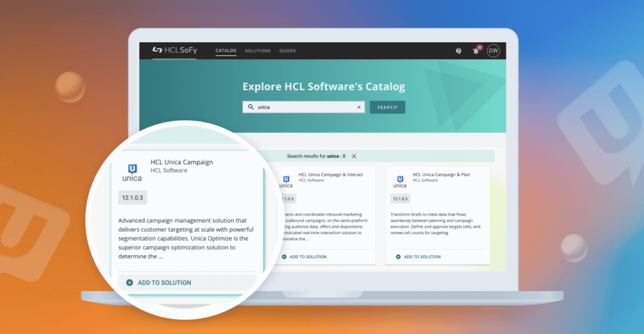Go to the Guides tab
644x334 pixels.
coord(287,51)
